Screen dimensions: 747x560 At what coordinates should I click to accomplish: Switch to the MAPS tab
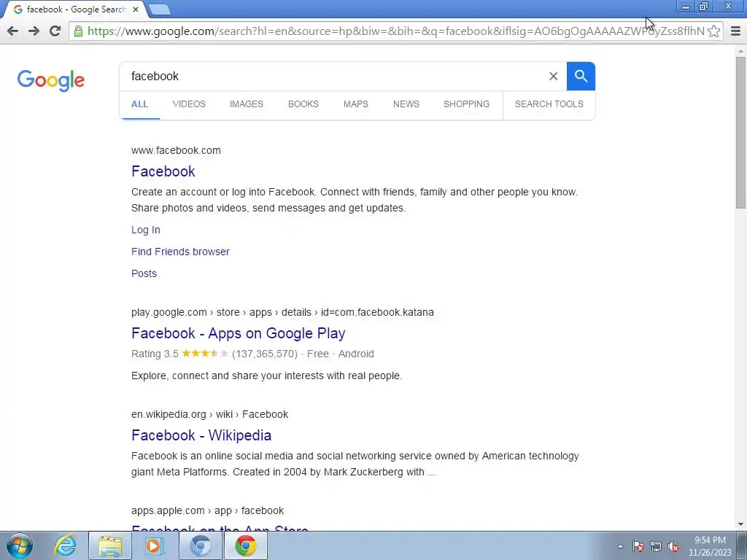356,104
